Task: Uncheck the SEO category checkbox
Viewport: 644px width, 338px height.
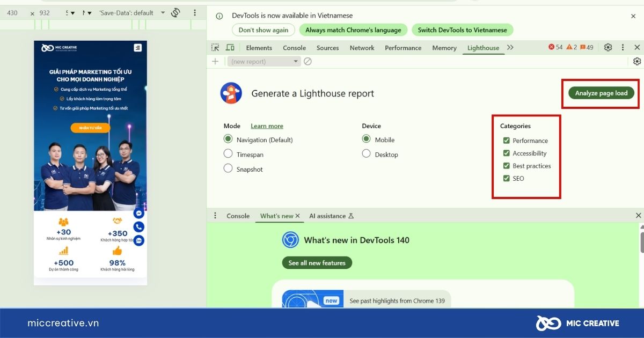Action: 506,178
